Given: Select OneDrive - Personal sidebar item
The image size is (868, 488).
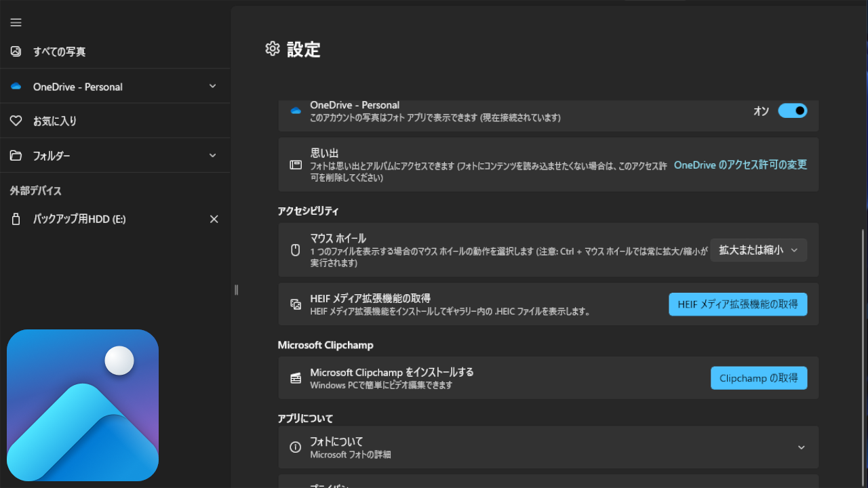Looking at the screenshot, I should point(115,86).
